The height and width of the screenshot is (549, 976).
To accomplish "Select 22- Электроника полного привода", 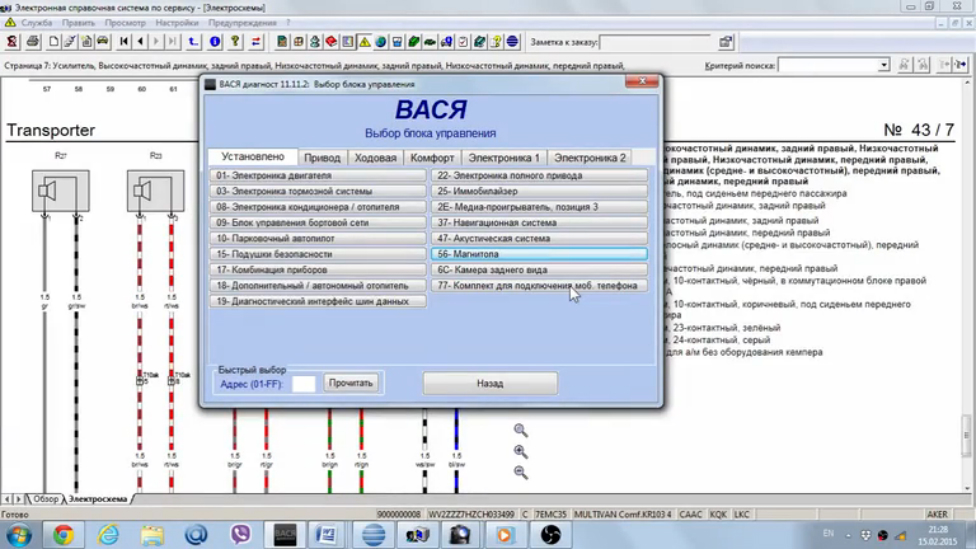I will click(x=539, y=176).
